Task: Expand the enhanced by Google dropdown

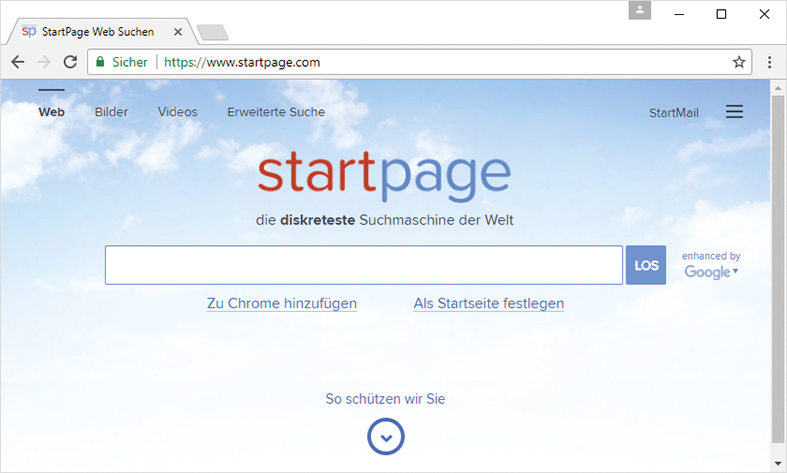Action: tap(711, 265)
